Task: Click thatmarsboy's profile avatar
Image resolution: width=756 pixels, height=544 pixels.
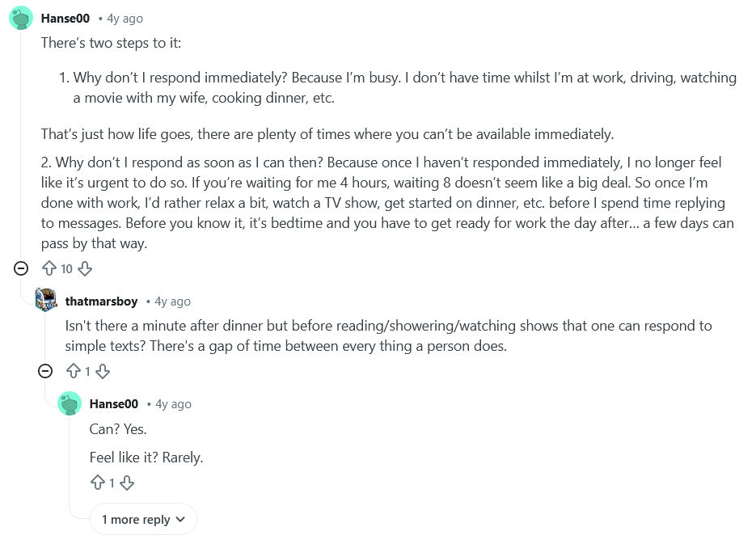Action: click(x=46, y=301)
